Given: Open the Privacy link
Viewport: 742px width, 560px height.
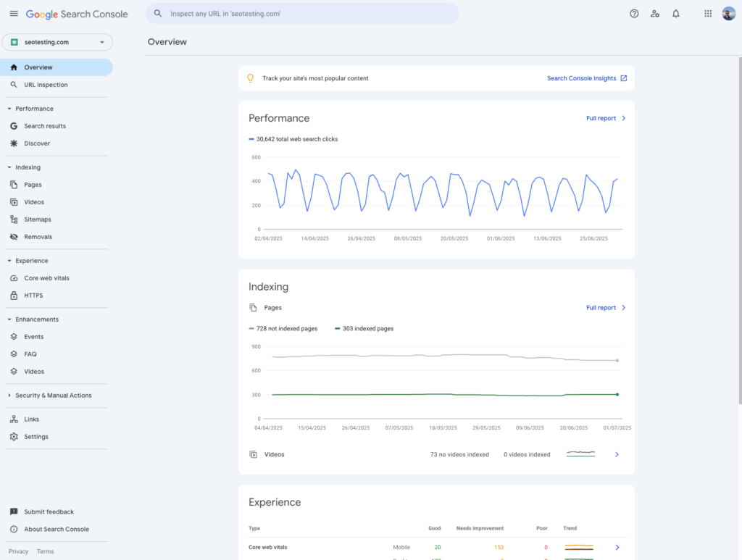Looking at the screenshot, I should 18,551.
